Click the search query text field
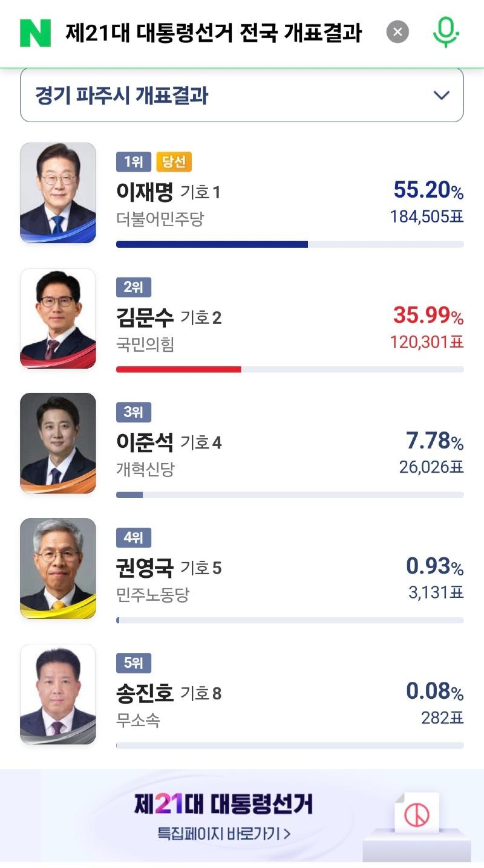The width and height of the screenshot is (484, 868). tap(212, 32)
